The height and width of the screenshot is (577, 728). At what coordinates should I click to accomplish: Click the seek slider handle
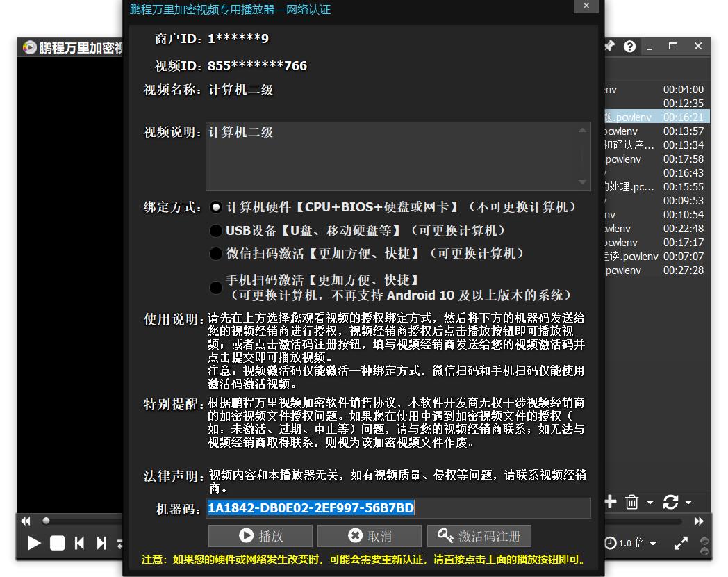coord(46,521)
